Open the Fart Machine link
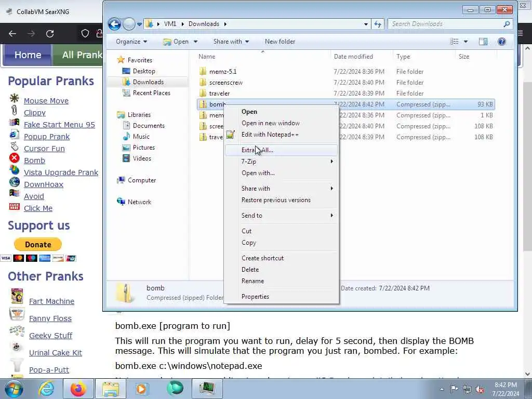532x399 pixels. coord(51,301)
